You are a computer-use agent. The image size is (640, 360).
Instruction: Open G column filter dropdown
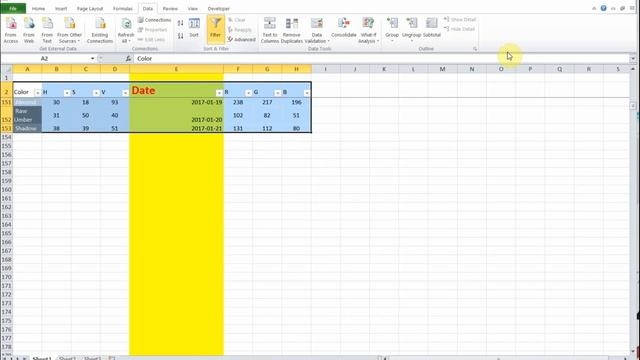[277, 93]
